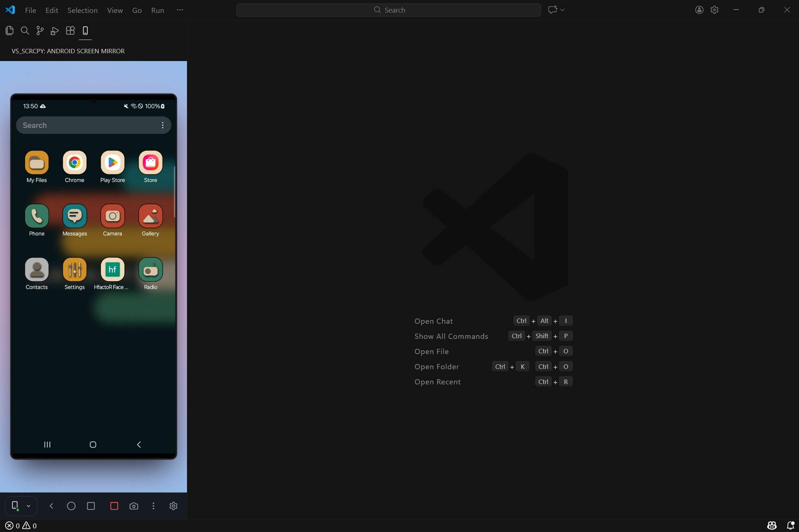Click the VS Code command center search box
The width and height of the screenshot is (799, 532).
point(388,10)
